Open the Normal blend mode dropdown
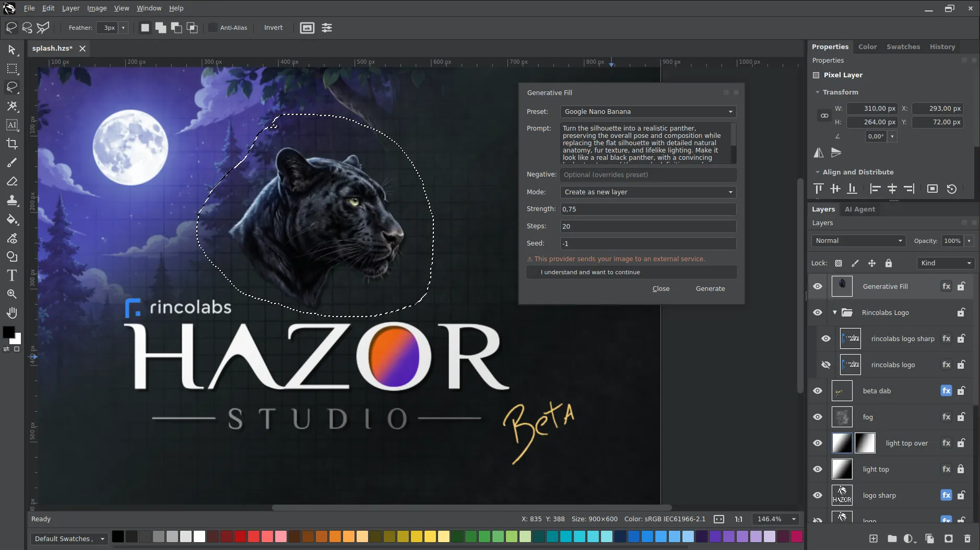Screen dimensions: 980x550 point(858,241)
